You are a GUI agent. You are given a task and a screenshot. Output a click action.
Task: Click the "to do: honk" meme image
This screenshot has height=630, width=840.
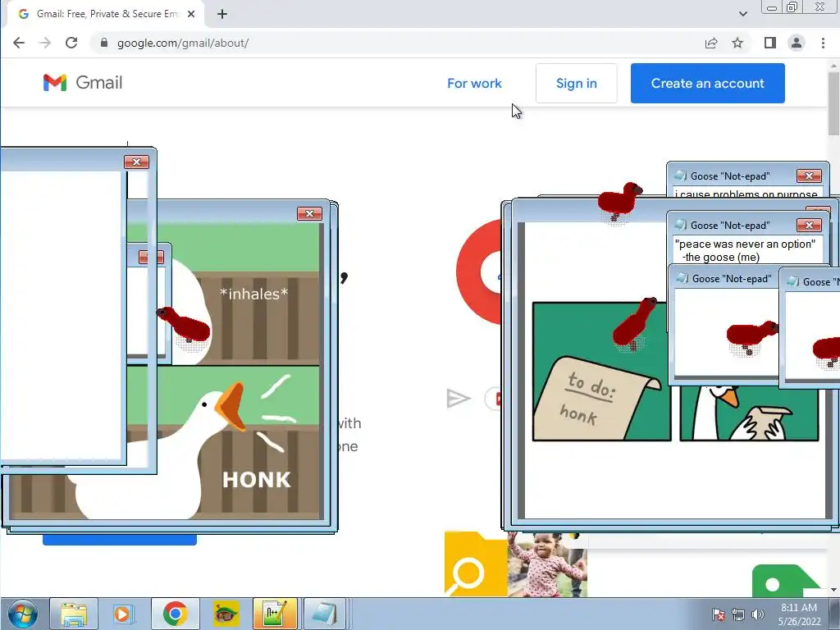click(x=601, y=372)
